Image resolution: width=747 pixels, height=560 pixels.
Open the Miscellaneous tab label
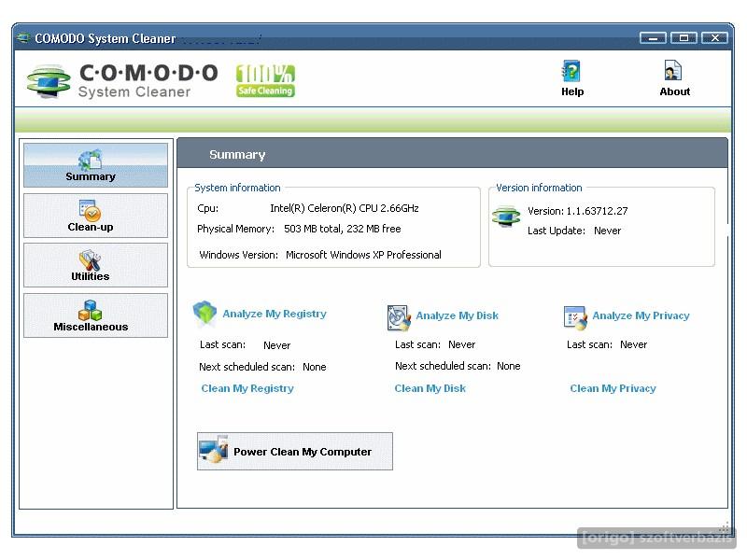click(x=91, y=327)
